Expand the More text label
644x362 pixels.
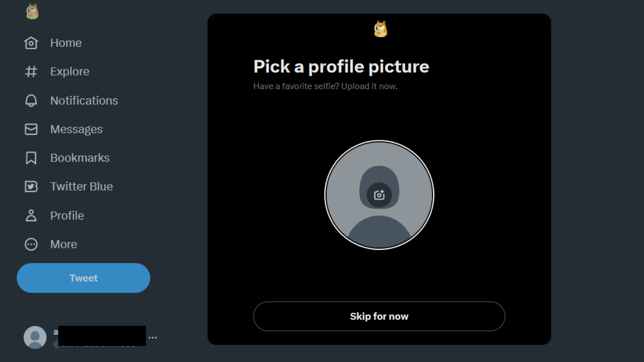pos(64,244)
